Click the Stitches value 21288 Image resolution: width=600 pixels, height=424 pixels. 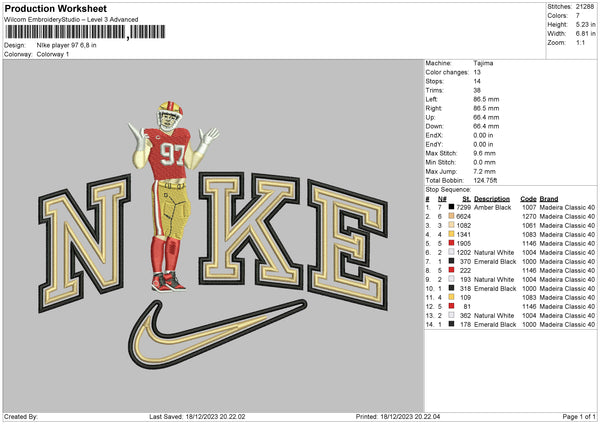click(585, 7)
